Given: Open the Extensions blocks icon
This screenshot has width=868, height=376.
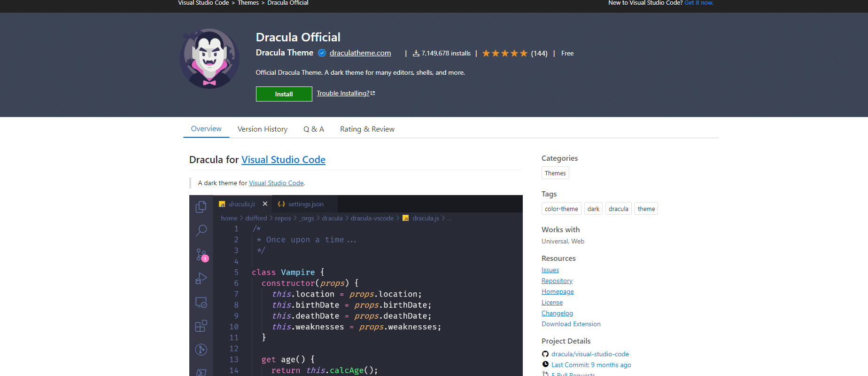Looking at the screenshot, I should tap(201, 326).
